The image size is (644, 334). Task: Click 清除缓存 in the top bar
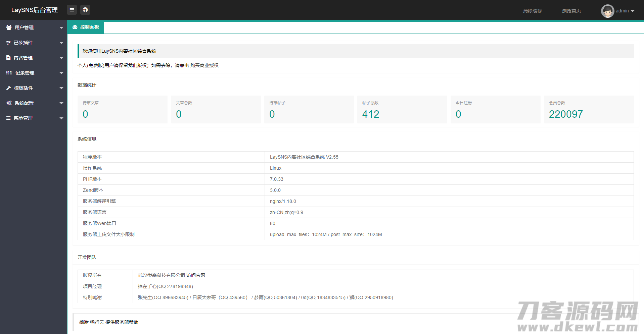[532, 11]
